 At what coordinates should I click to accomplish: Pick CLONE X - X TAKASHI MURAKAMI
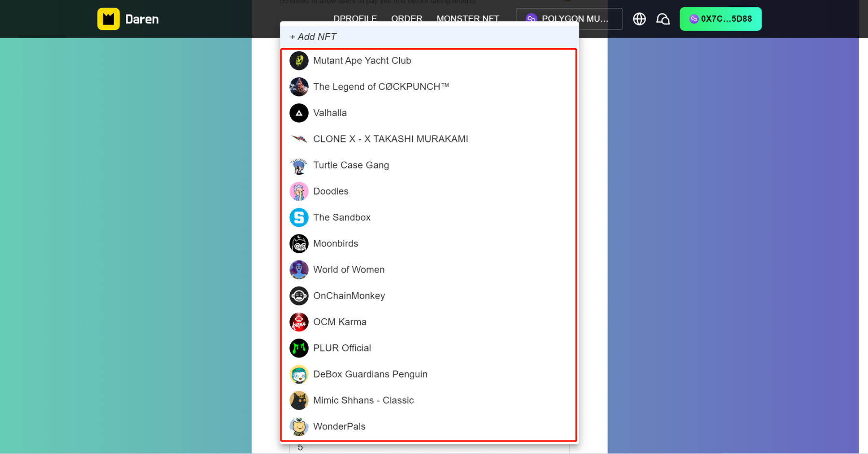pyautogui.click(x=390, y=139)
